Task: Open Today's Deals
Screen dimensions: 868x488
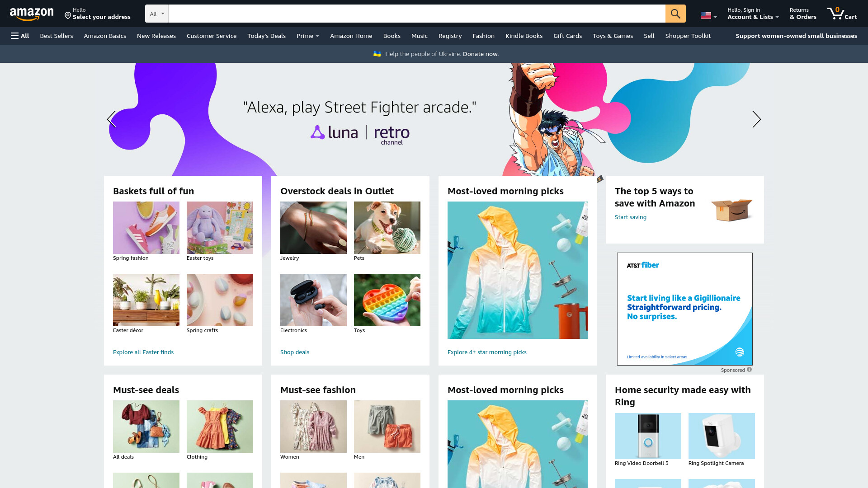Action: click(x=266, y=36)
